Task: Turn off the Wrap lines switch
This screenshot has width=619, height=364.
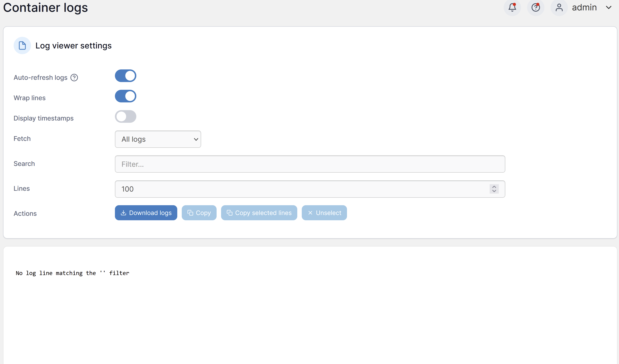Action: point(126,96)
